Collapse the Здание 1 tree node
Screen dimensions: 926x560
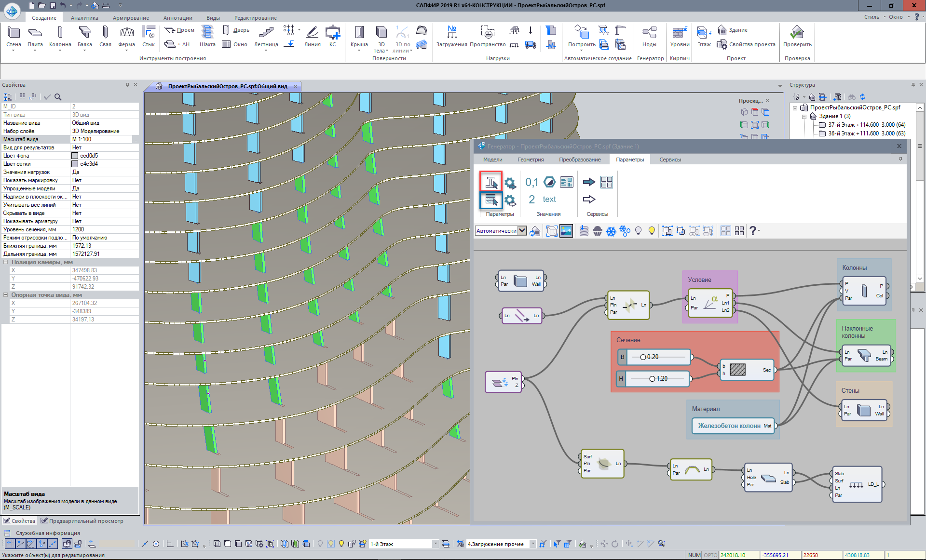pyautogui.click(x=804, y=116)
